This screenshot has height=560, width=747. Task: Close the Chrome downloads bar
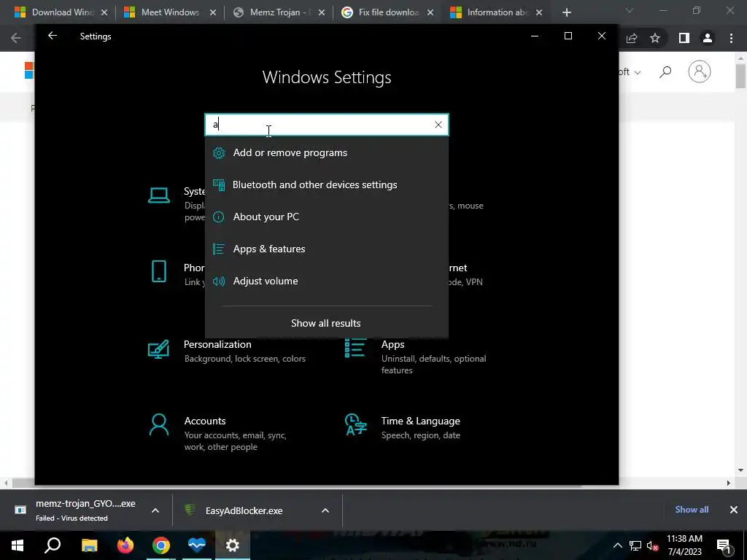(x=734, y=510)
